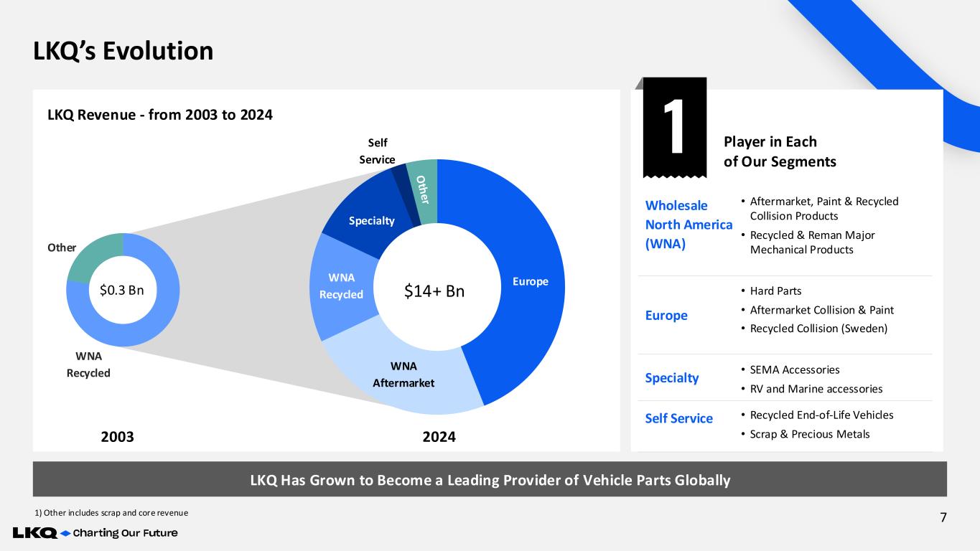Click the LKQ's Evolution slide title

(123, 51)
